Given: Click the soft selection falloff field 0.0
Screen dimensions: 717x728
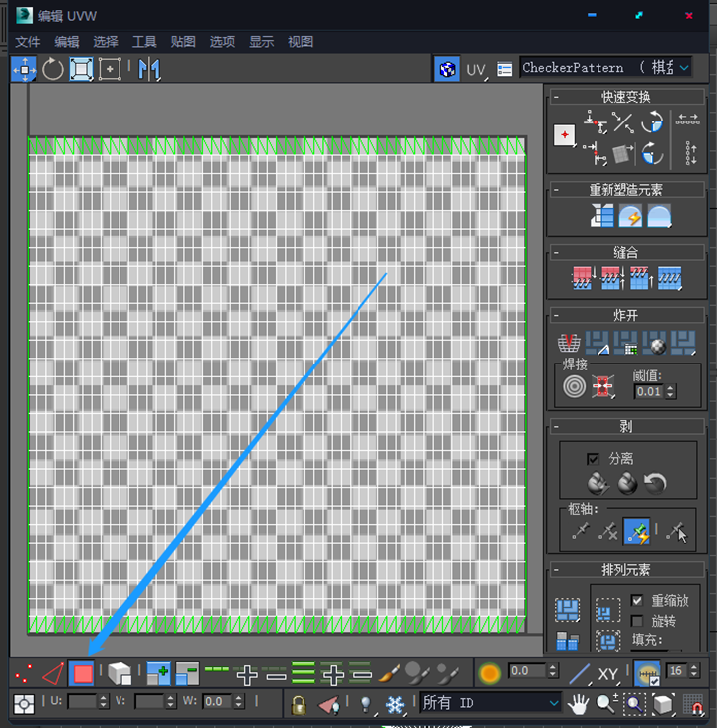Looking at the screenshot, I should click(527, 671).
